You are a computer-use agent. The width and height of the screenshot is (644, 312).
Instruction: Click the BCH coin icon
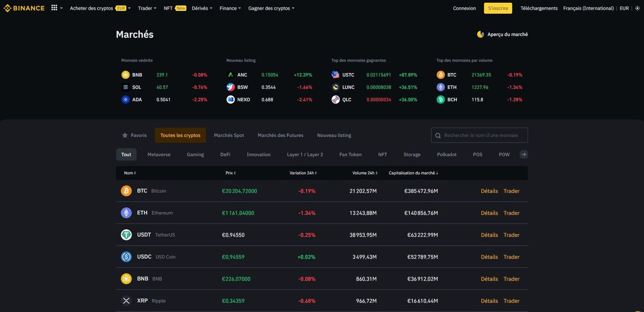441,99
